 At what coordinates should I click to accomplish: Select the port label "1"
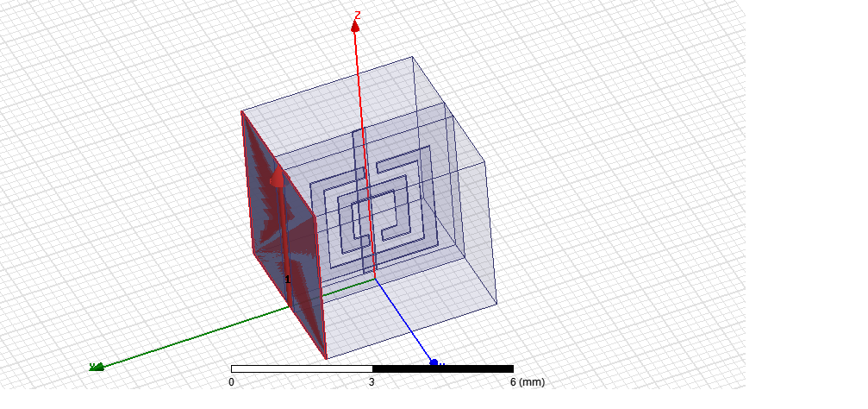pos(287,280)
